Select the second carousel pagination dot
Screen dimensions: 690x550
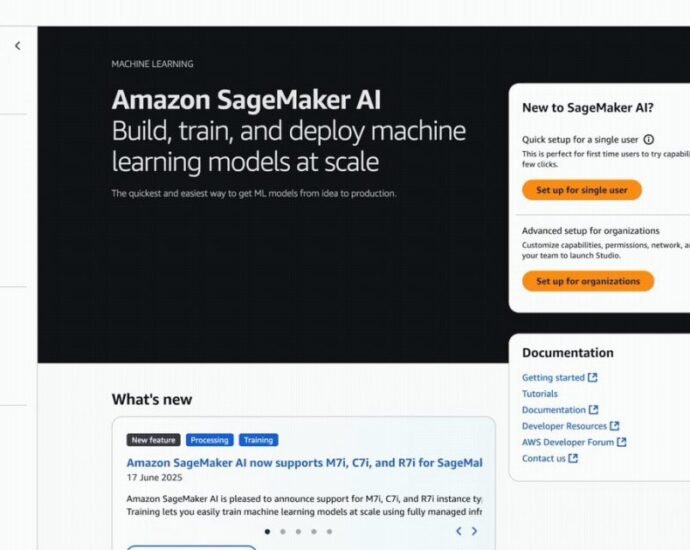pyautogui.click(x=283, y=531)
